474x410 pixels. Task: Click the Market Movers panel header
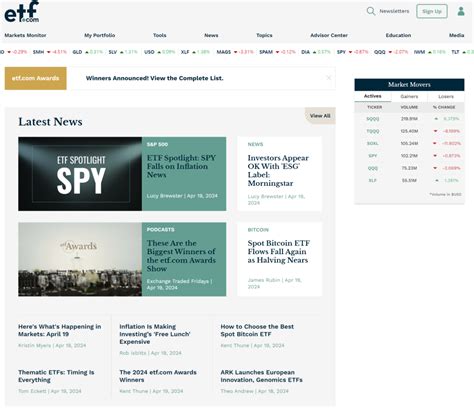coord(409,85)
